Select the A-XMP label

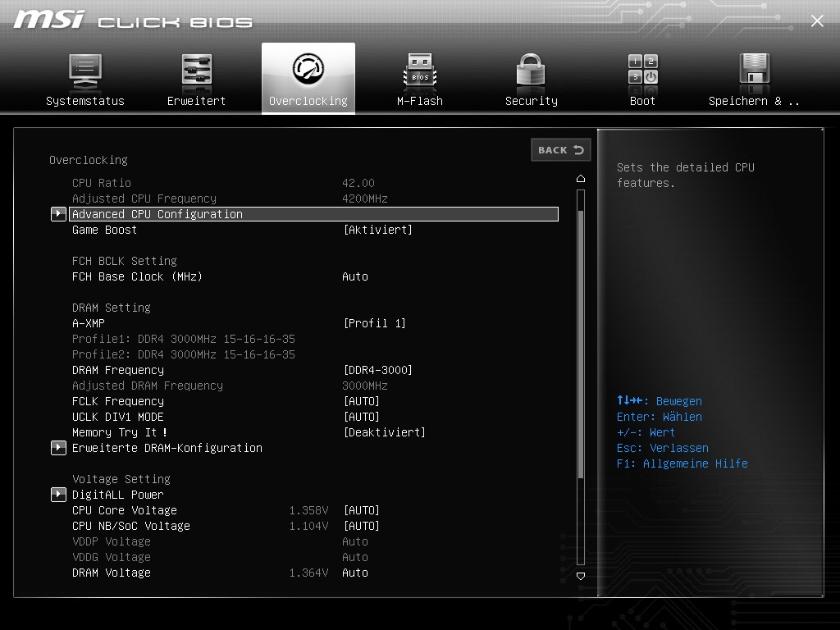point(89,323)
